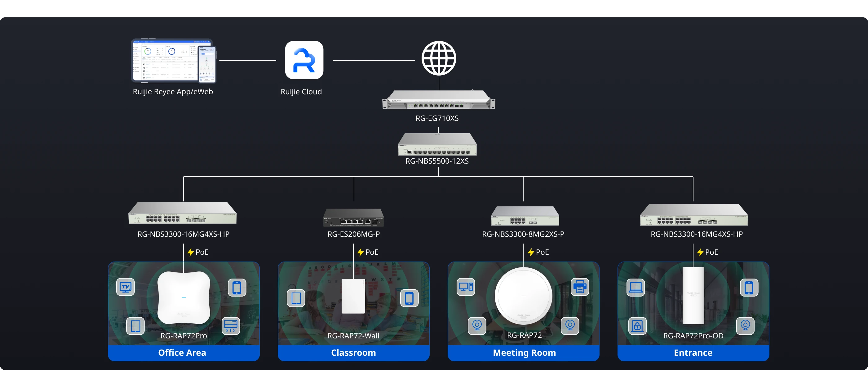Screen dimensions: 868x370
Task: Select the round RG-RAP72 access point image
Action: [523, 296]
